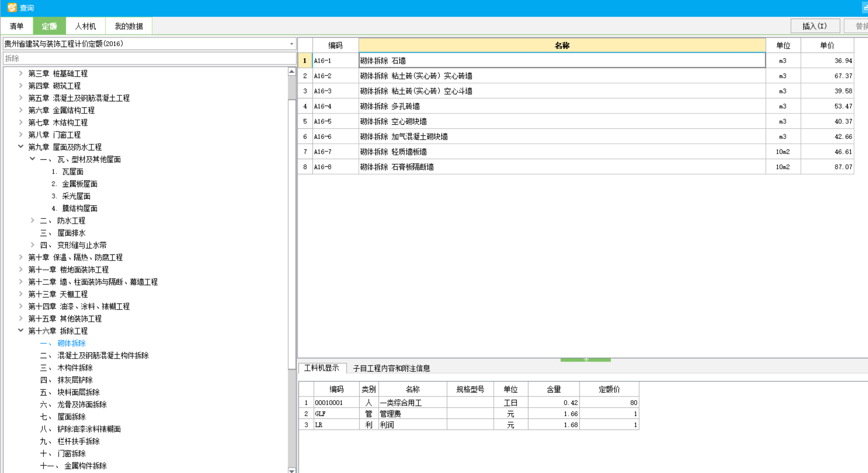This screenshot has height=473, width=868.
Task: Expand 第五章 混凝土及钢筋混凝土工程 node
Action: pyautogui.click(x=21, y=98)
